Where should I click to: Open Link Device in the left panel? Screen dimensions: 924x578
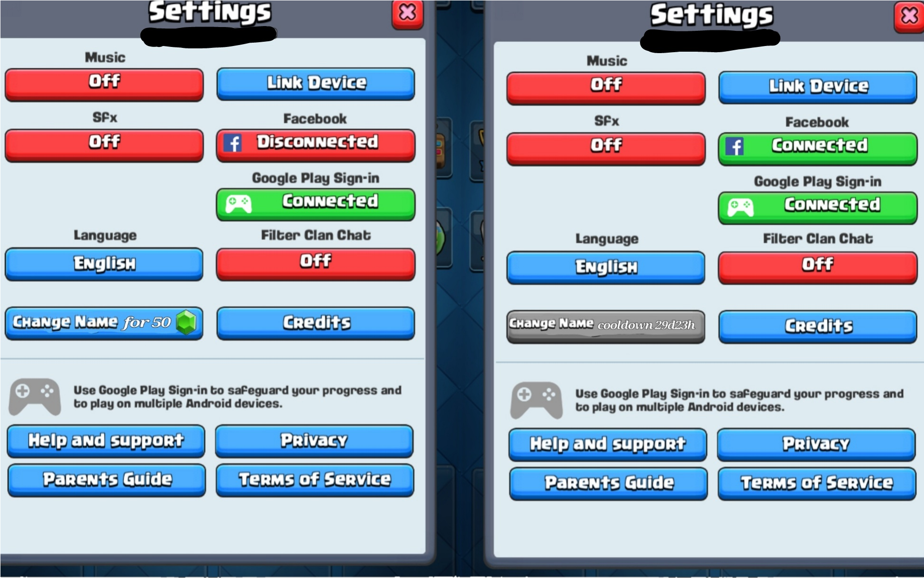click(316, 84)
